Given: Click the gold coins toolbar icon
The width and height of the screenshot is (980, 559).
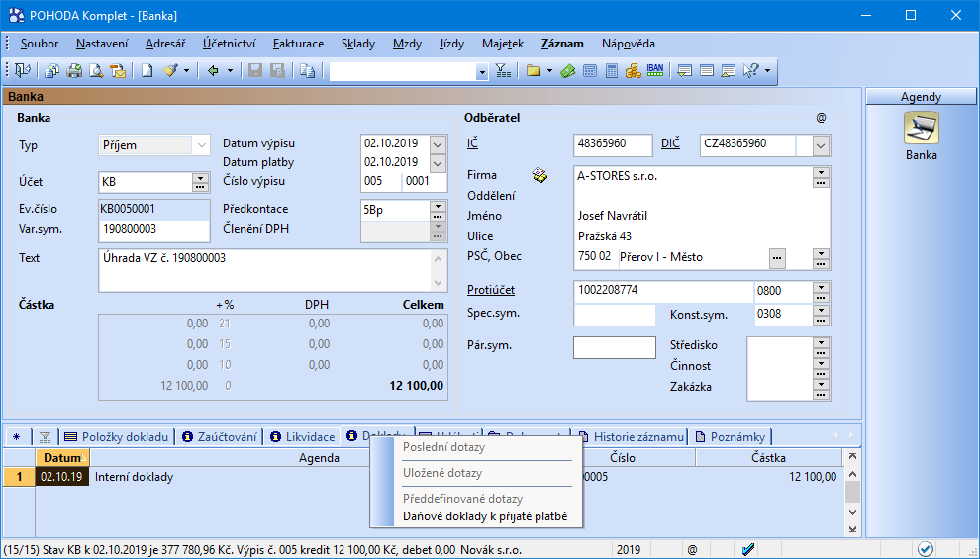Looking at the screenshot, I should click(634, 70).
